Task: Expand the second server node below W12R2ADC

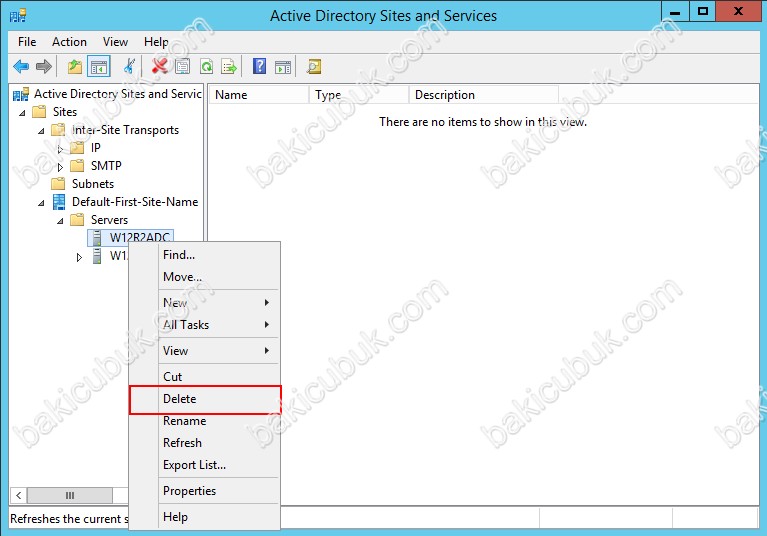Action: (79, 257)
